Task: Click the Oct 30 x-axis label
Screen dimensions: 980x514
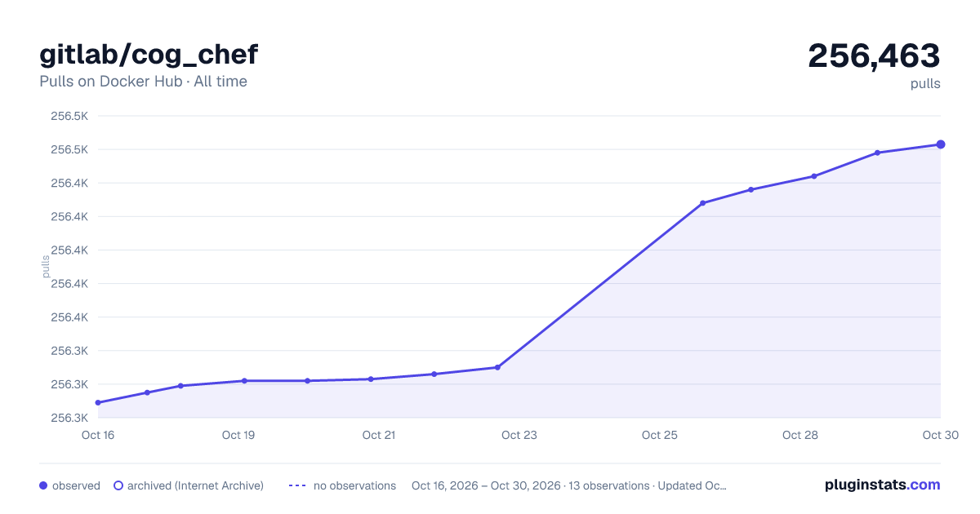Action: coord(941,435)
